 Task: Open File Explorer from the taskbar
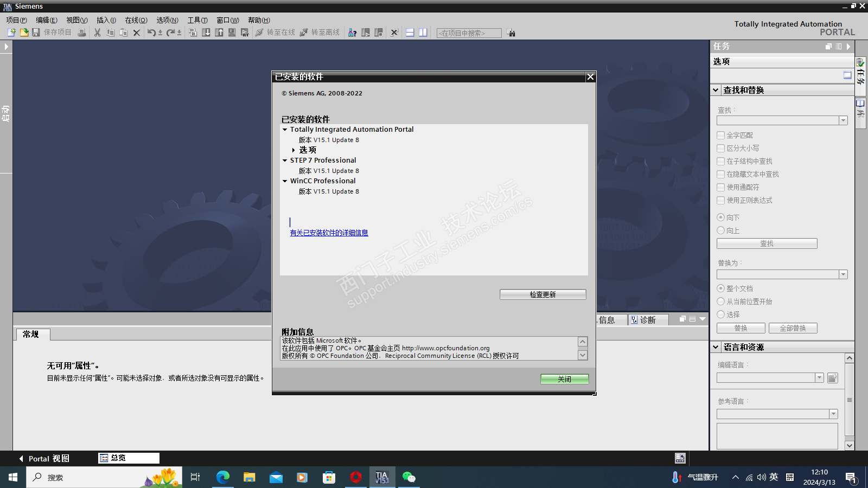(250, 477)
